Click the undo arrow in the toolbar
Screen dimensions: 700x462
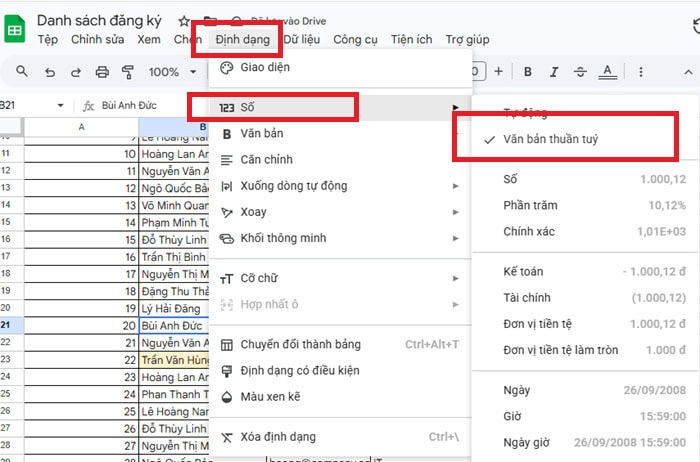(49, 72)
